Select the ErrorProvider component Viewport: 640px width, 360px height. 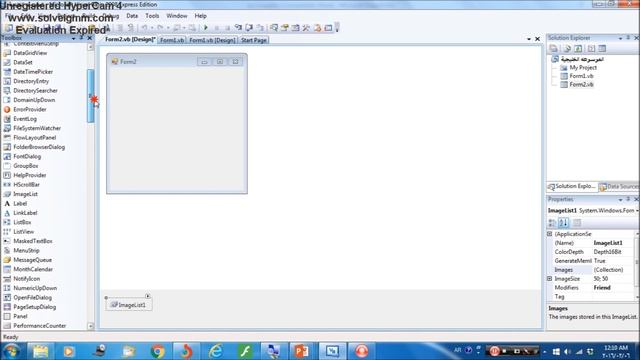click(30, 109)
